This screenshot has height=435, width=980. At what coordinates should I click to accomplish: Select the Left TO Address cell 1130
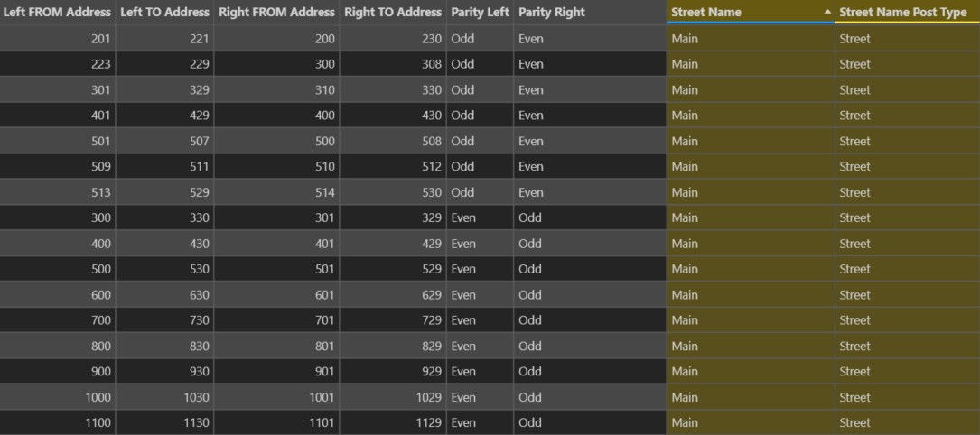[x=164, y=422]
